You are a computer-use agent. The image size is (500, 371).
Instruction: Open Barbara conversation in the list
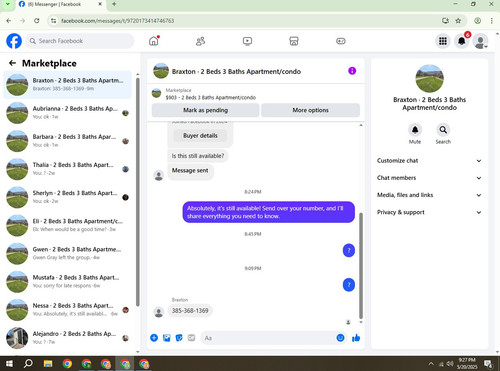coord(68,141)
